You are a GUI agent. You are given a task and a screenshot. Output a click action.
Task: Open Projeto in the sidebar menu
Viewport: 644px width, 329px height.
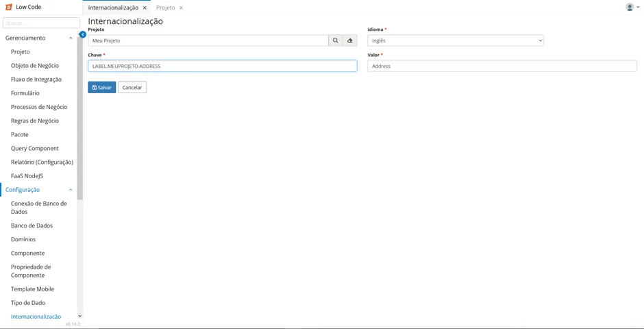(x=20, y=52)
